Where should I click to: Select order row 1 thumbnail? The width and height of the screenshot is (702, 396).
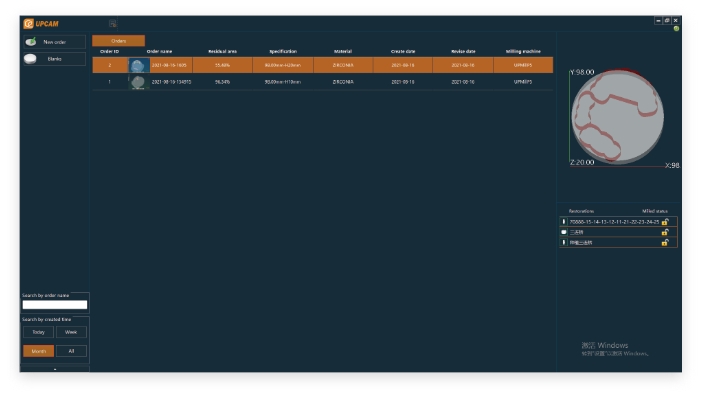[138, 82]
